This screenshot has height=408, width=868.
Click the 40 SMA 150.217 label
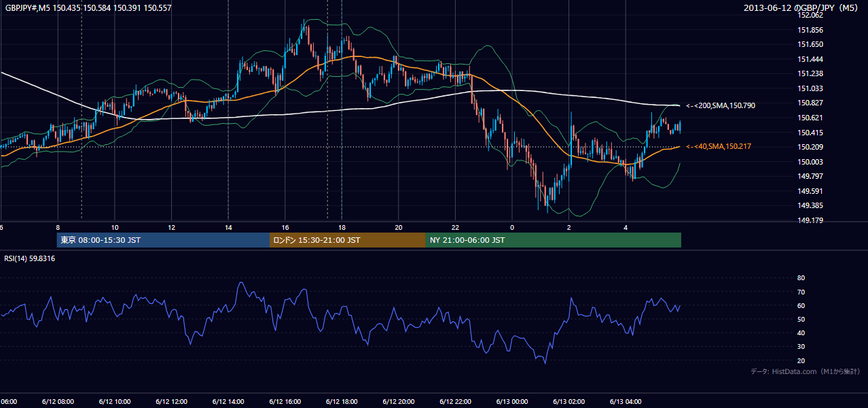point(719,146)
